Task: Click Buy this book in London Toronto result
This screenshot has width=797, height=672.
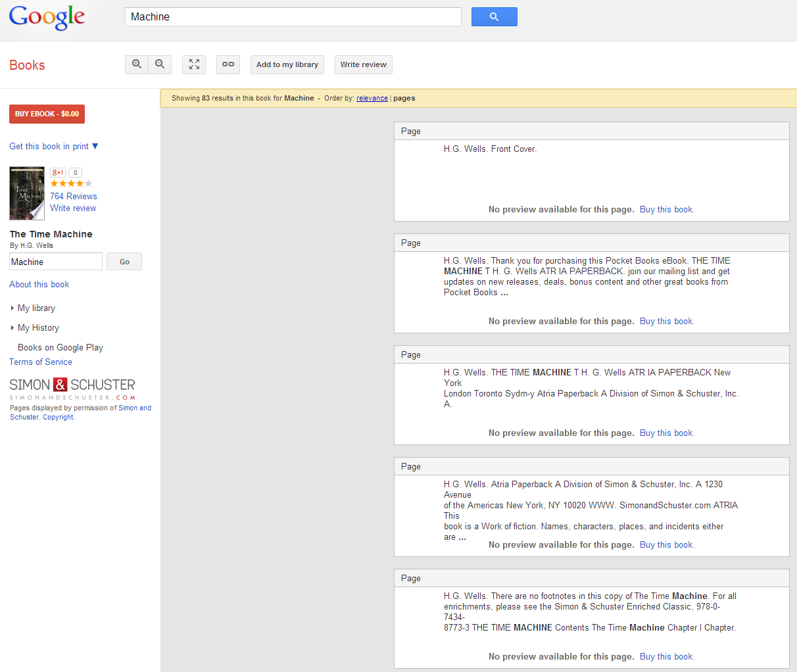Action: (x=667, y=433)
